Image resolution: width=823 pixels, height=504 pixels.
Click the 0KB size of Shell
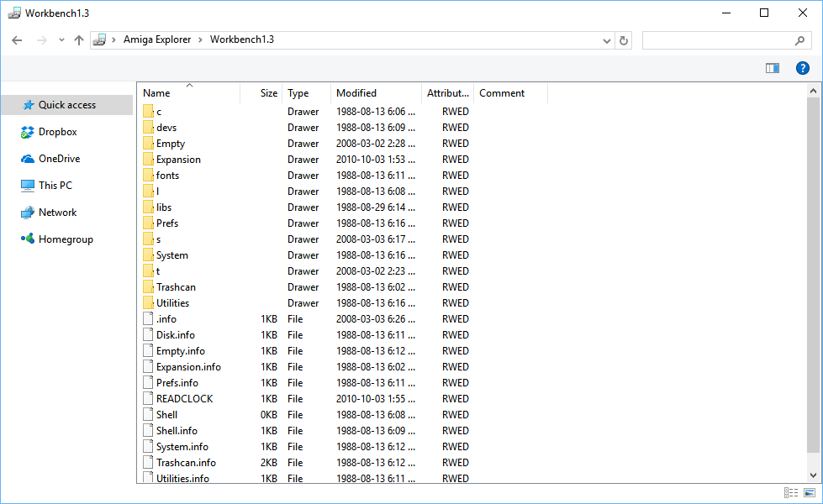pos(269,415)
